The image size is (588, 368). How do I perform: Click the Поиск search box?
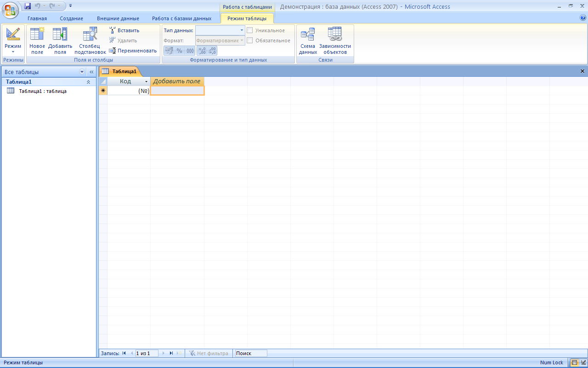pos(251,353)
